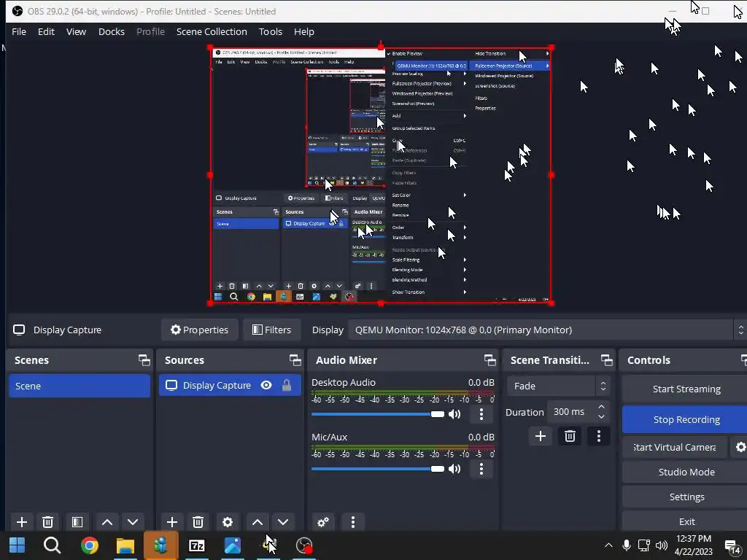Adjust Mic/Aux volume slider
The image size is (747, 560).
click(378, 469)
